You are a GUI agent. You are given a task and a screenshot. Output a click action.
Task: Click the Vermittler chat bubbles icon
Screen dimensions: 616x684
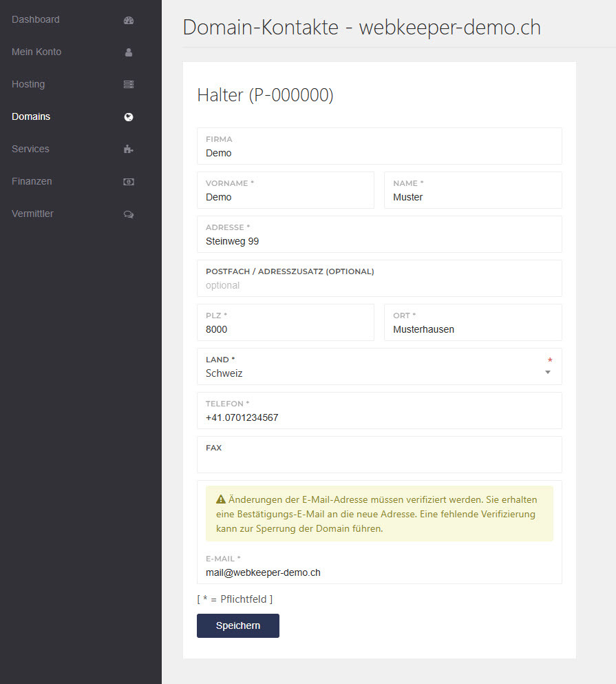coord(129,214)
